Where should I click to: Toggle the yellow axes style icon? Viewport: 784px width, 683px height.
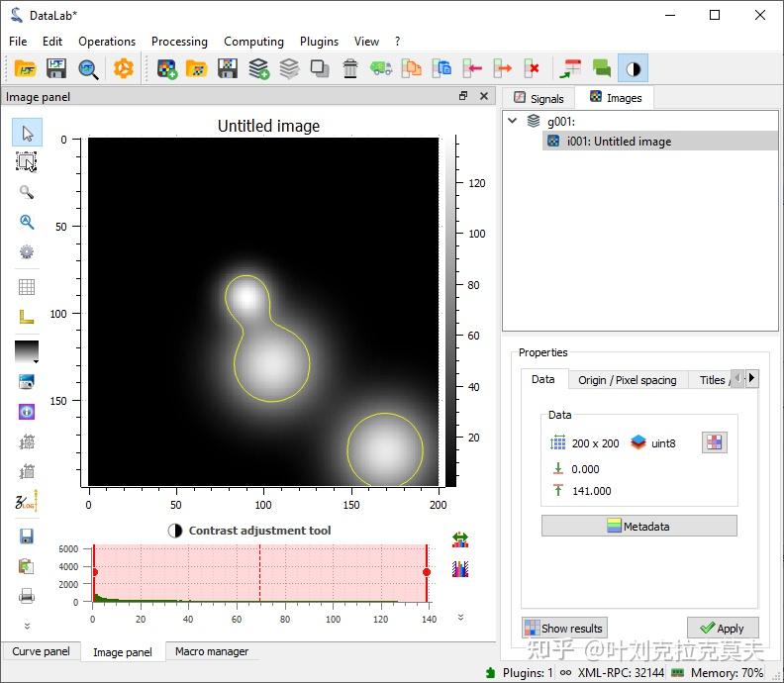[x=27, y=317]
